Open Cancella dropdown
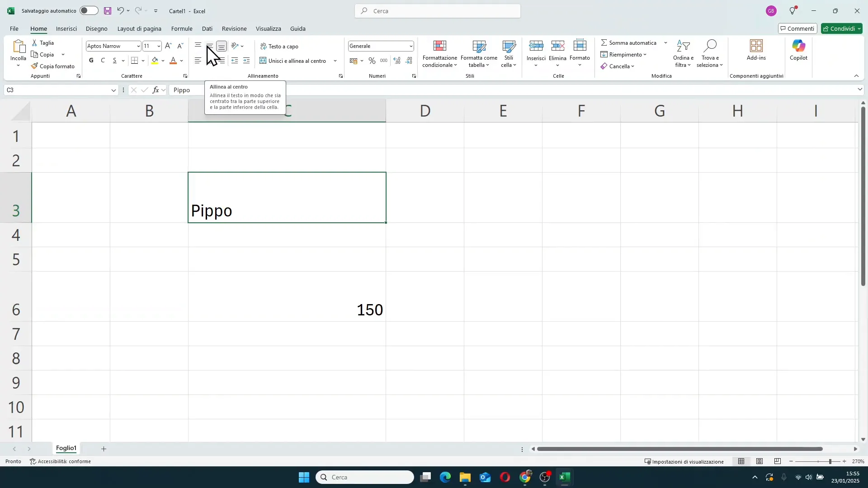Image resolution: width=868 pixels, height=488 pixels. pyautogui.click(x=618, y=66)
